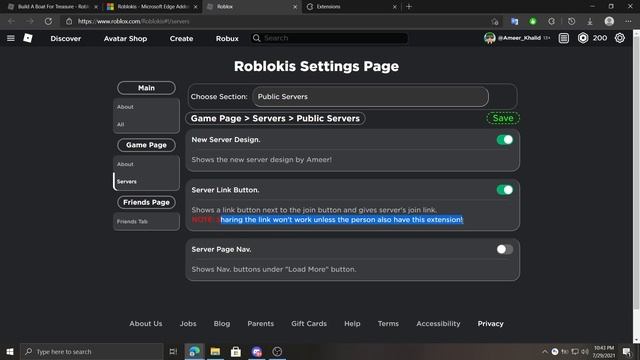The width and height of the screenshot is (640, 360).
Task: Launch File Explorer from the taskbar
Action: [x=215, y=351]
